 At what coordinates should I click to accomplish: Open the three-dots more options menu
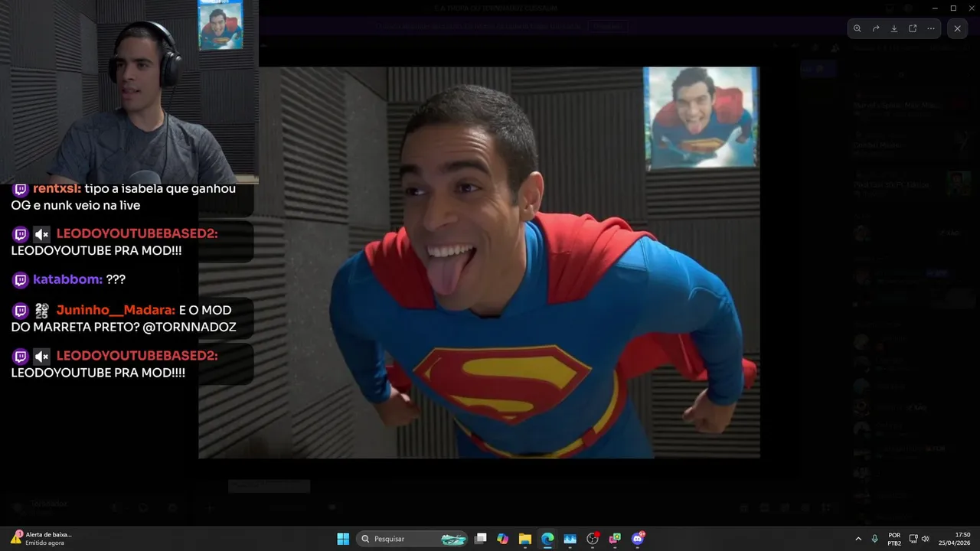pos(931,28)
